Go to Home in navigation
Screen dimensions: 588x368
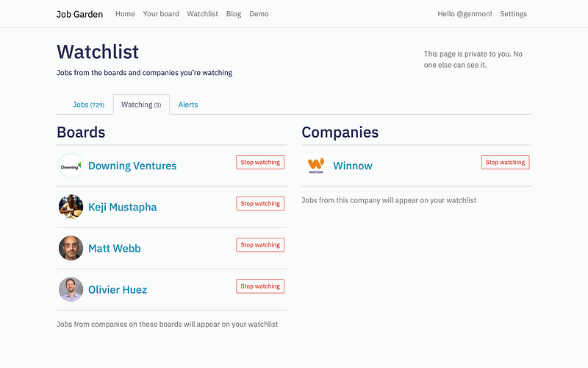pos(125,14)
